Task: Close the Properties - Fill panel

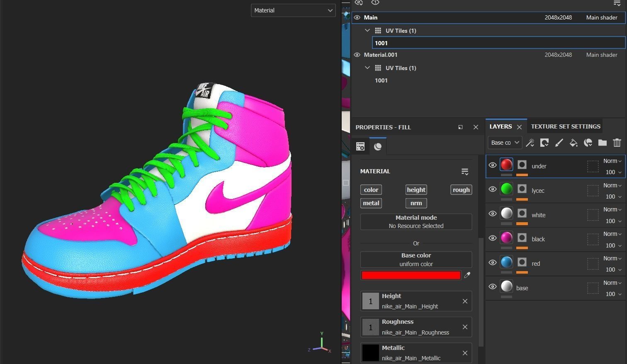Action: 476,127
